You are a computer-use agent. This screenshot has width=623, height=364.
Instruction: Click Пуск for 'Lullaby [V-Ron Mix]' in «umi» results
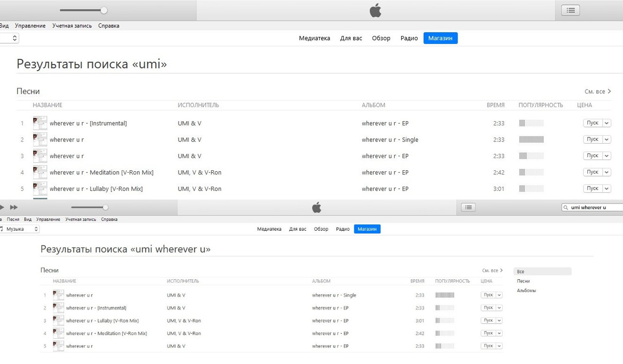click(x=592, y=188)
